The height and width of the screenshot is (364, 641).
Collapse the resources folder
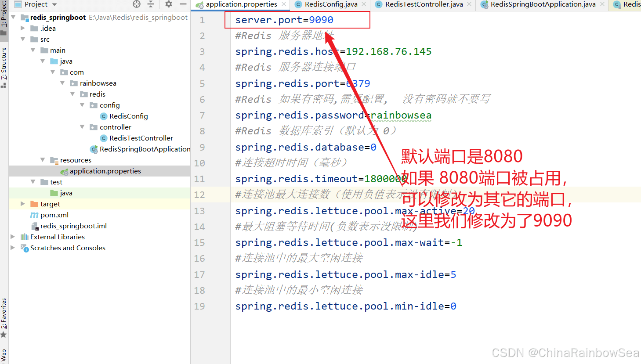click(x=43, y=160)
